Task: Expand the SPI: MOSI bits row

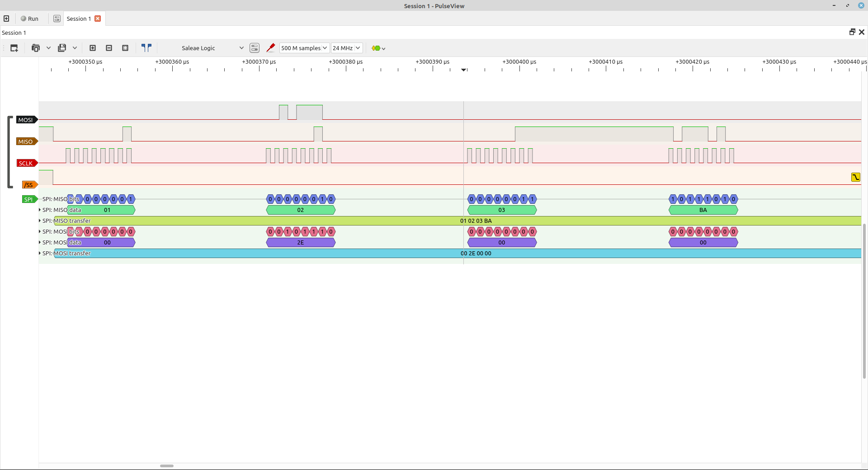Action: (40, 231)
